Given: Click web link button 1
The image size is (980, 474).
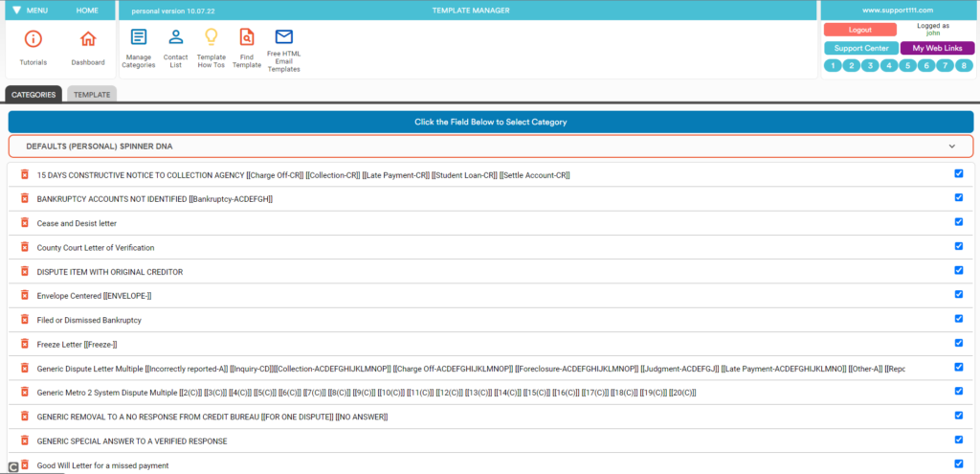Looking at the screenshot, I should (x=833, y=66).
